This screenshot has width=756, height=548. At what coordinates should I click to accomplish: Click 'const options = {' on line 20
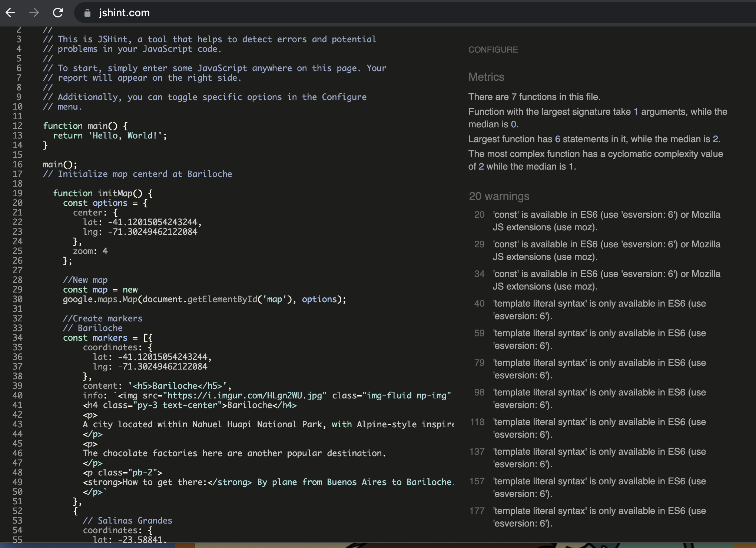point(105,203)
